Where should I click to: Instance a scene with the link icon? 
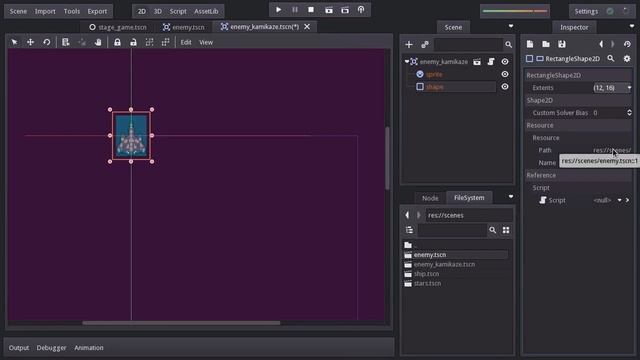tap(424, 44)
